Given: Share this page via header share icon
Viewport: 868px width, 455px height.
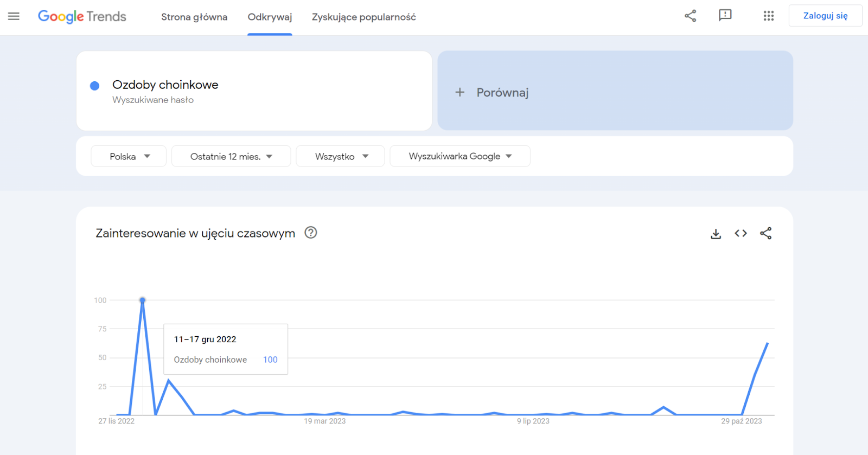Looking at the screenshot, I should [x=690, y=16].
